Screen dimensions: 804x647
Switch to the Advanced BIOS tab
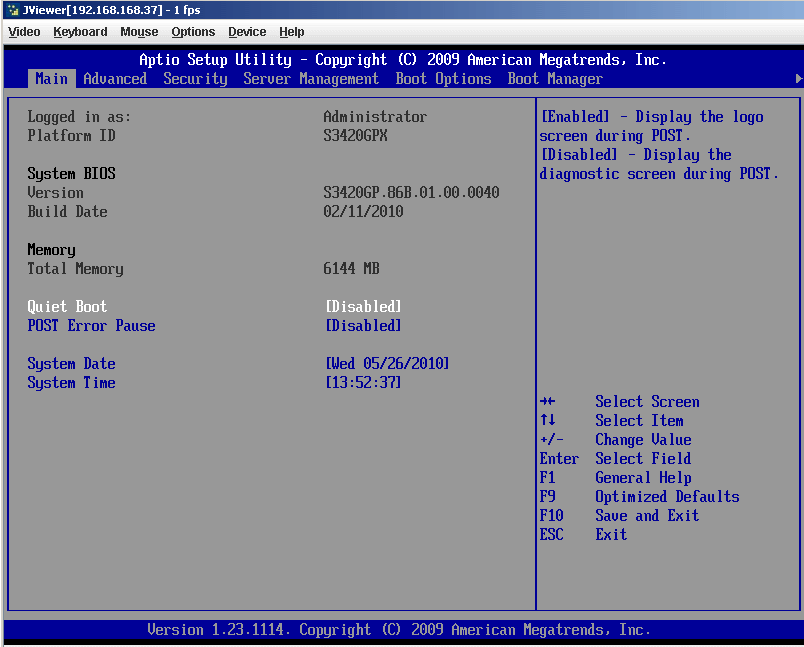click(115, 79)
